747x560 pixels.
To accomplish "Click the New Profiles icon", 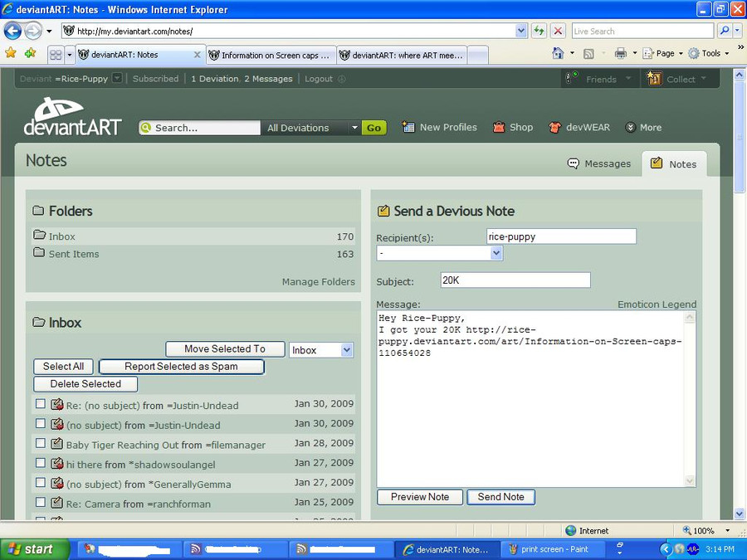I will pos(408,127).
